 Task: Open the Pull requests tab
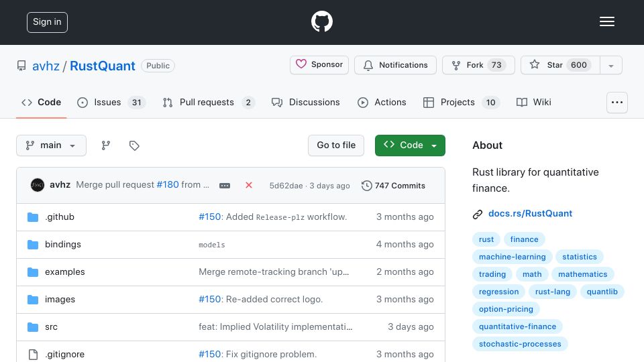coord(208,102)
